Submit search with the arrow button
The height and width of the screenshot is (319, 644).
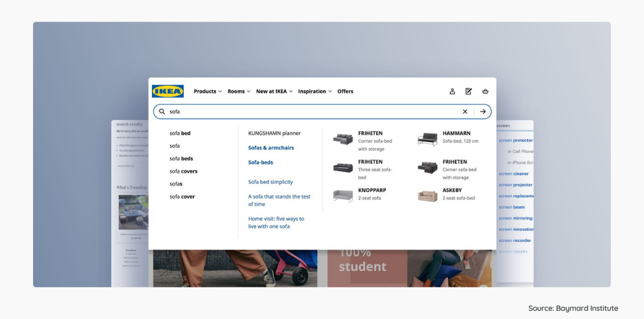point(483,111)
